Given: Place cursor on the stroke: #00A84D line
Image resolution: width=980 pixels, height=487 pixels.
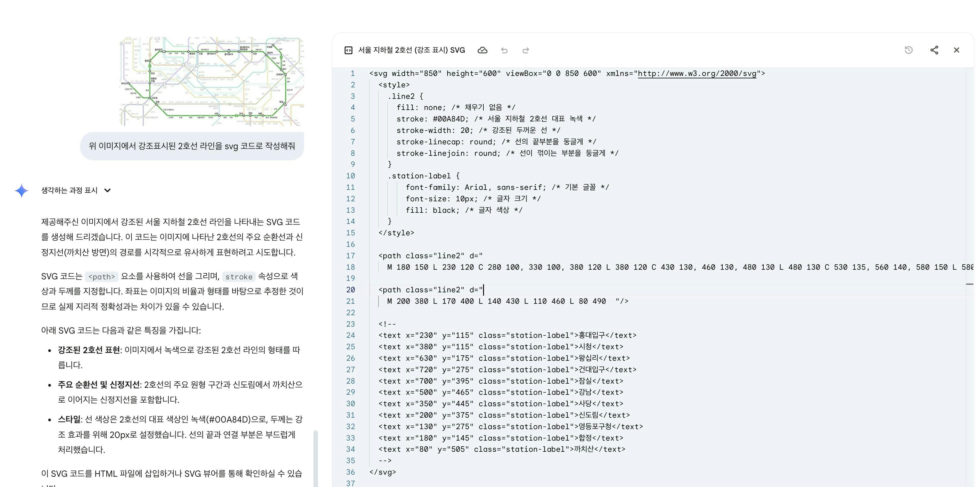Looking at the screenshot, I should [x=496, y=119].
